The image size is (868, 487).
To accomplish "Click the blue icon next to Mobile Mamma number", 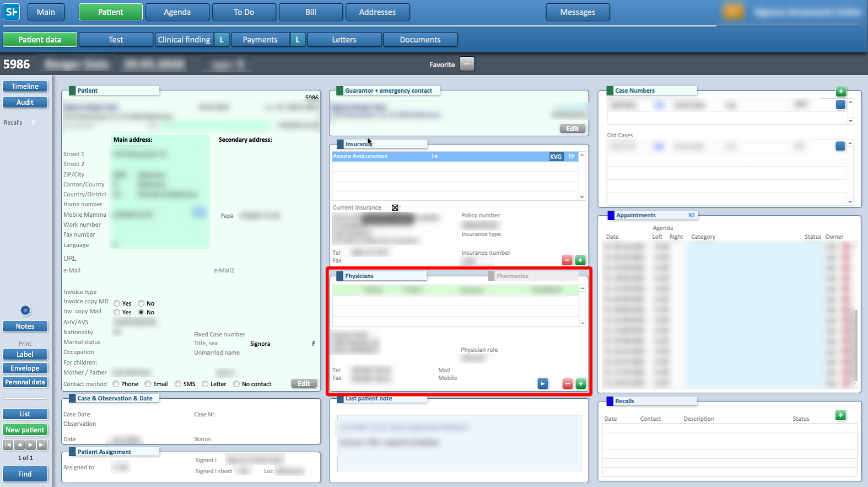I will click(200, 213).
